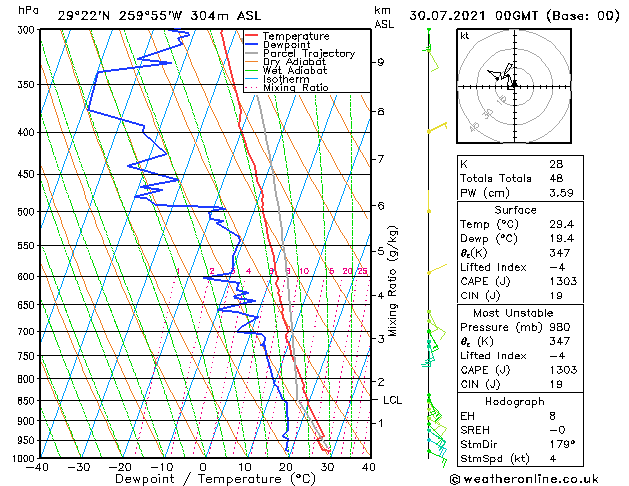Click the red line swatch beside Temperature

pos(252,36)
